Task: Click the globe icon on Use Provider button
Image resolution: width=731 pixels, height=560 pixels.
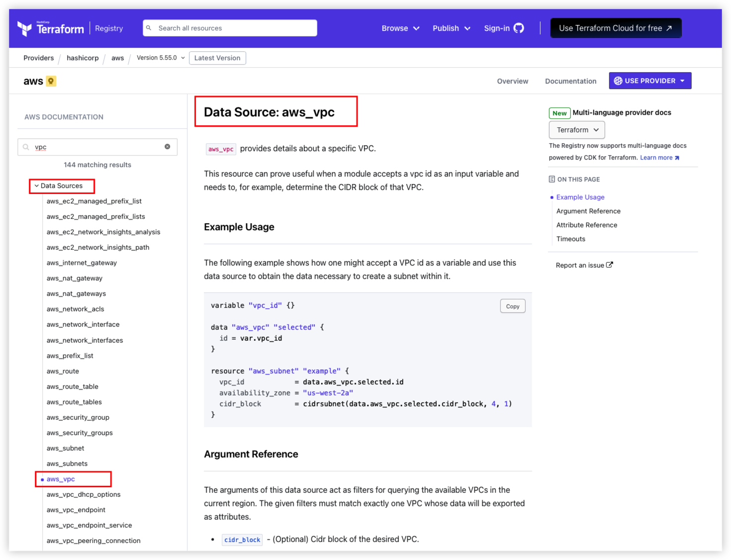Action: click(x=618, y=81)
